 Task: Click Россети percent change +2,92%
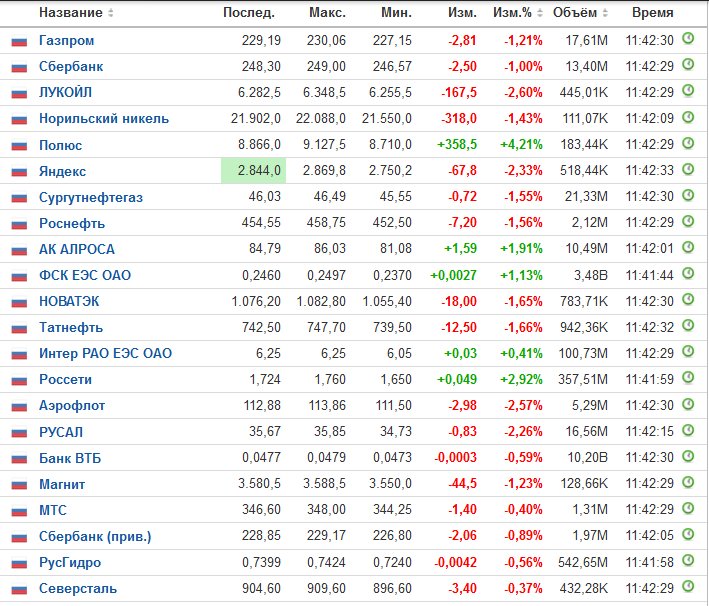tap(521, 379)
